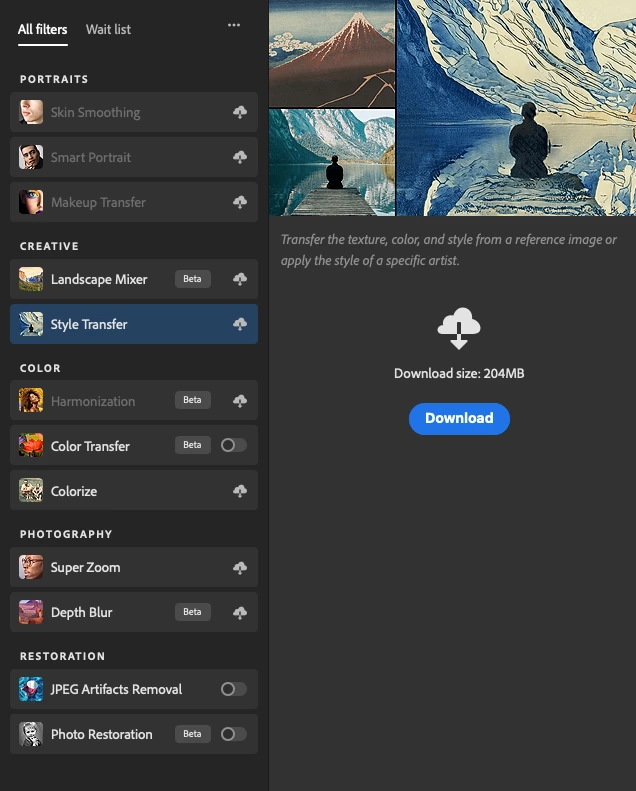636x791 pixels.
Task: Click Super Zoom cloud download icon
Action: (240, 568)
